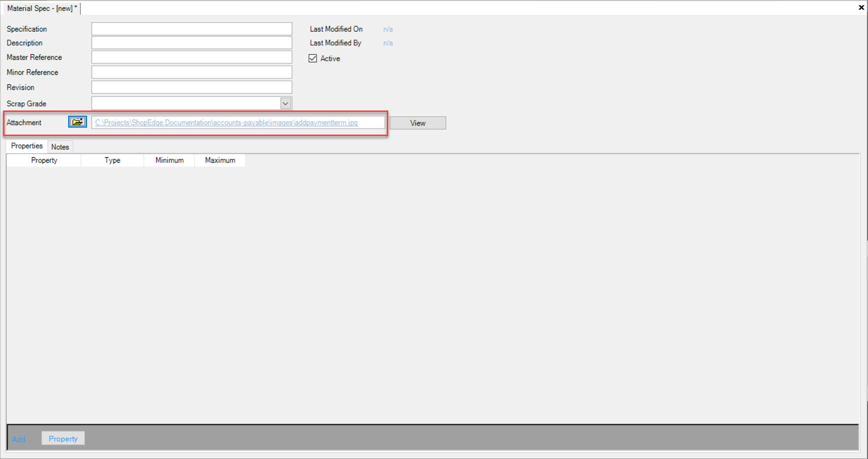Screen dimensions: 868x459
Task: Select the Properties tab
Action: [x=27, y=146]
